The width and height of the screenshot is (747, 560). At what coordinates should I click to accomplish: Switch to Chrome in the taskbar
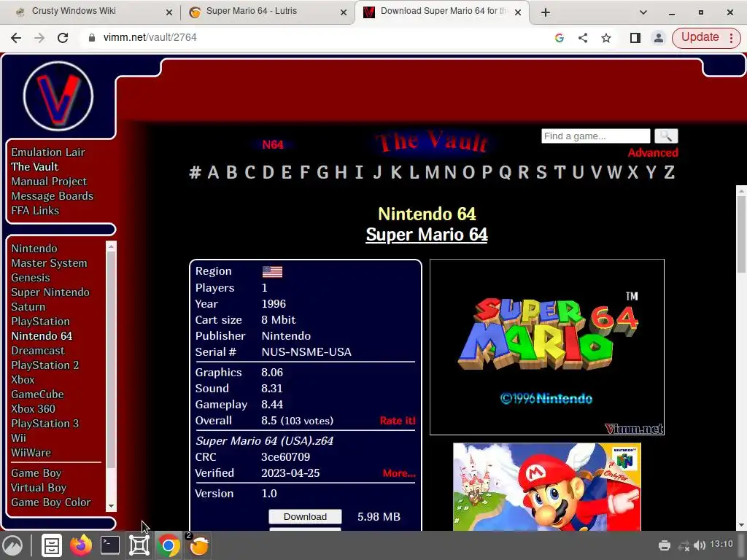click(x=169, y=545)
